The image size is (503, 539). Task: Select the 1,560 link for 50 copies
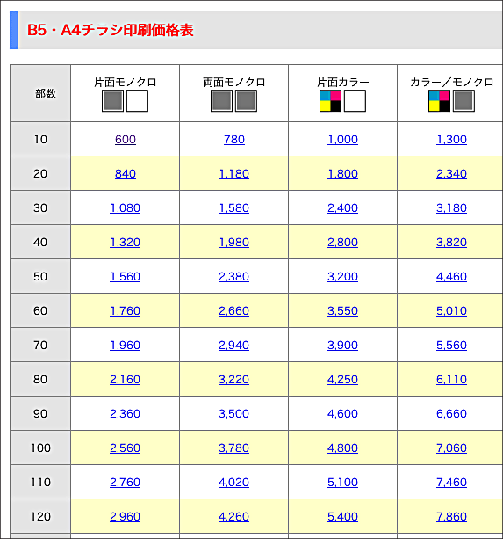(x=125, y=276)
